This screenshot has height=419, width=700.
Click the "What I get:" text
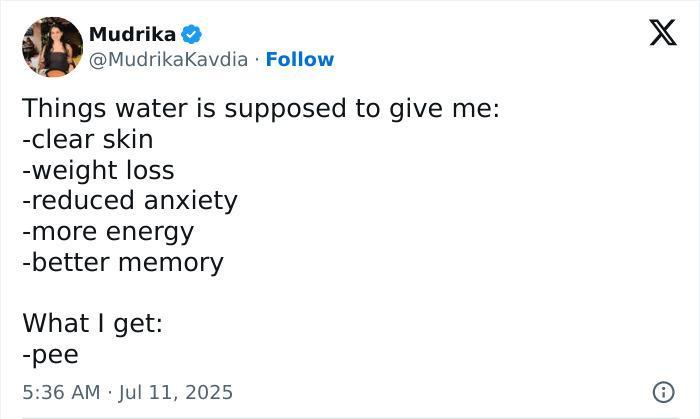point(92,323)
